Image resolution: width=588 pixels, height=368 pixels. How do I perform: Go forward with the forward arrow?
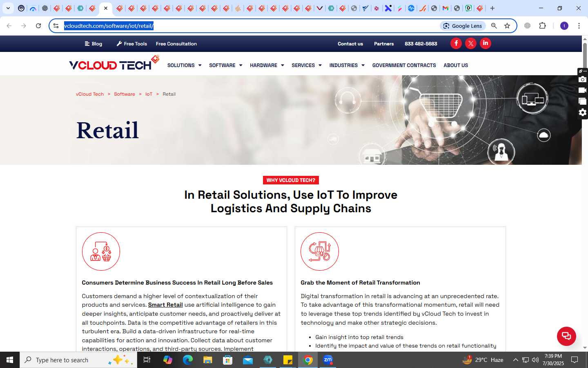pos(24,26)
